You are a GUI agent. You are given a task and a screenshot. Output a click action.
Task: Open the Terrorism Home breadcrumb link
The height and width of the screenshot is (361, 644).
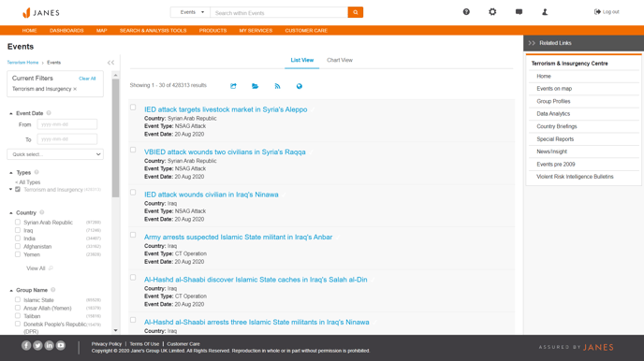click(22, 63)
